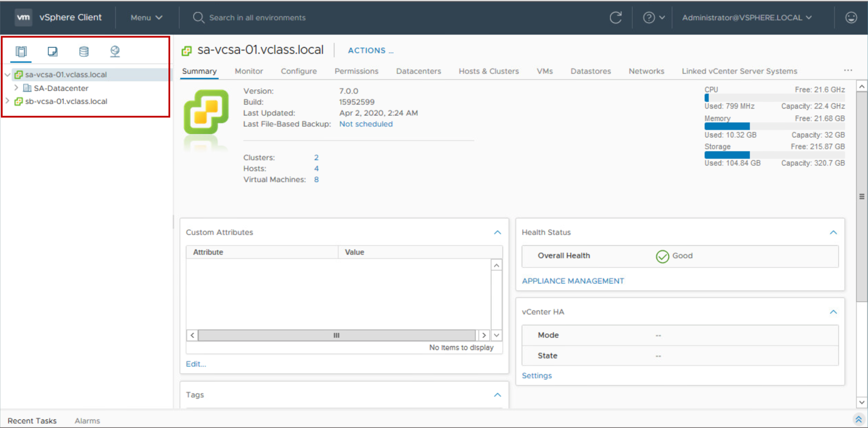Click the Not scheduled backup link
The height and width of the screenshot is (428, 868).
pyautogui.click(x=366, y=124)
